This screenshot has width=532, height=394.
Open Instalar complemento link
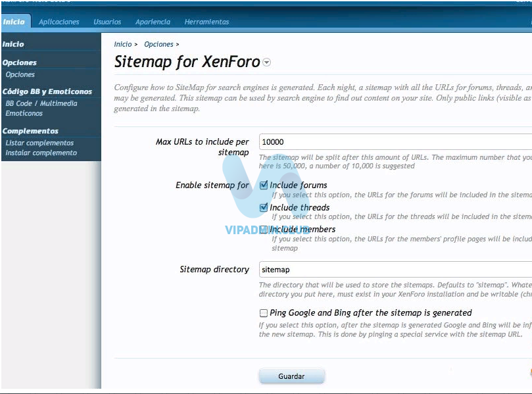click(x=41, y=153)
